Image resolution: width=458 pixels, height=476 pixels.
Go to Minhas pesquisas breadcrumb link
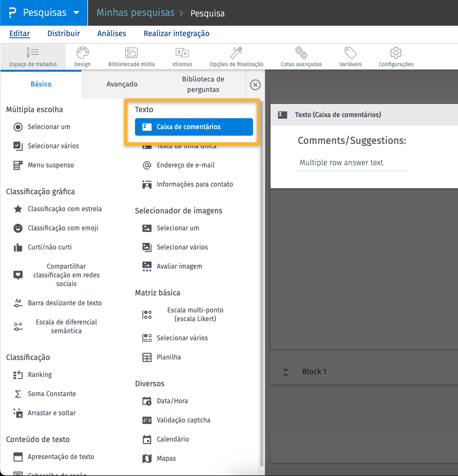136,13
